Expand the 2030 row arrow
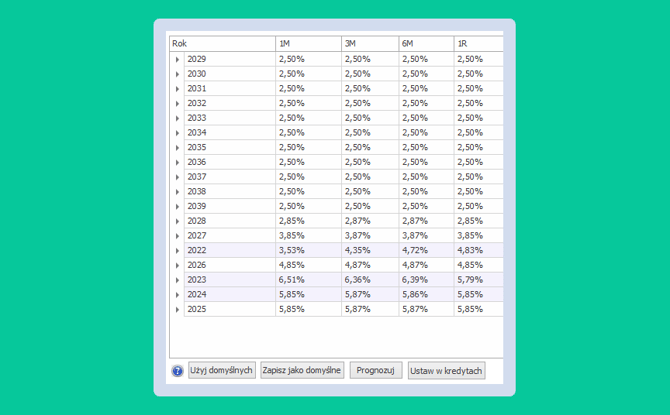 pos(177,74)
